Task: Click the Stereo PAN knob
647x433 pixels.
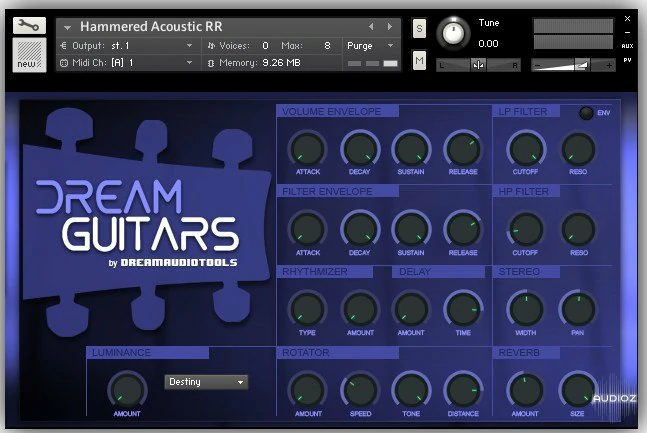Action: point(578,310)
